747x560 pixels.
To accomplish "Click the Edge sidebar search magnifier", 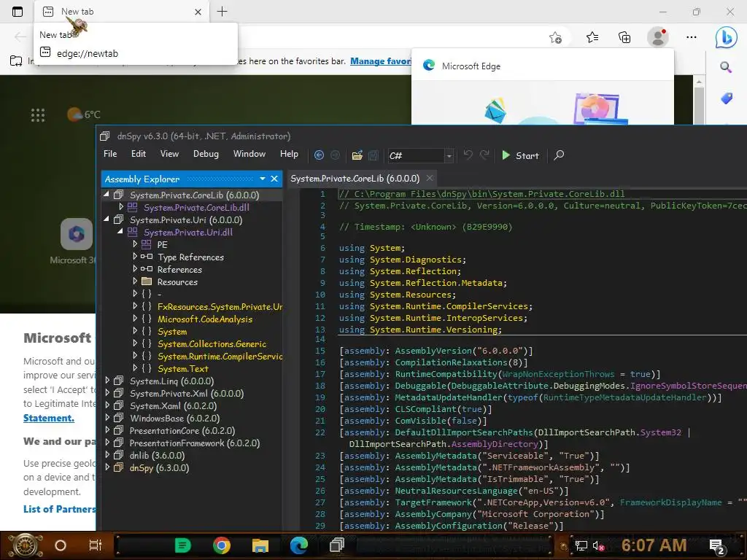I will pos(726,67).
